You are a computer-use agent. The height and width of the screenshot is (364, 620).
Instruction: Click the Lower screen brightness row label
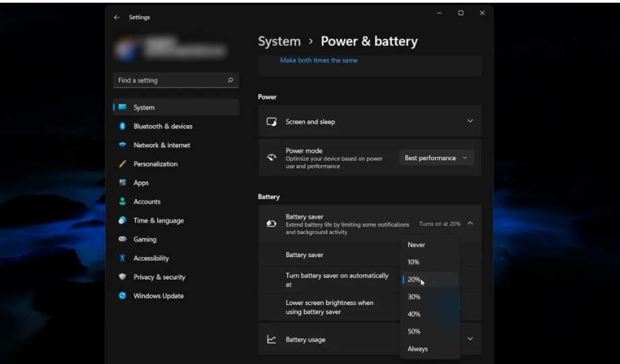pos(329,307)
